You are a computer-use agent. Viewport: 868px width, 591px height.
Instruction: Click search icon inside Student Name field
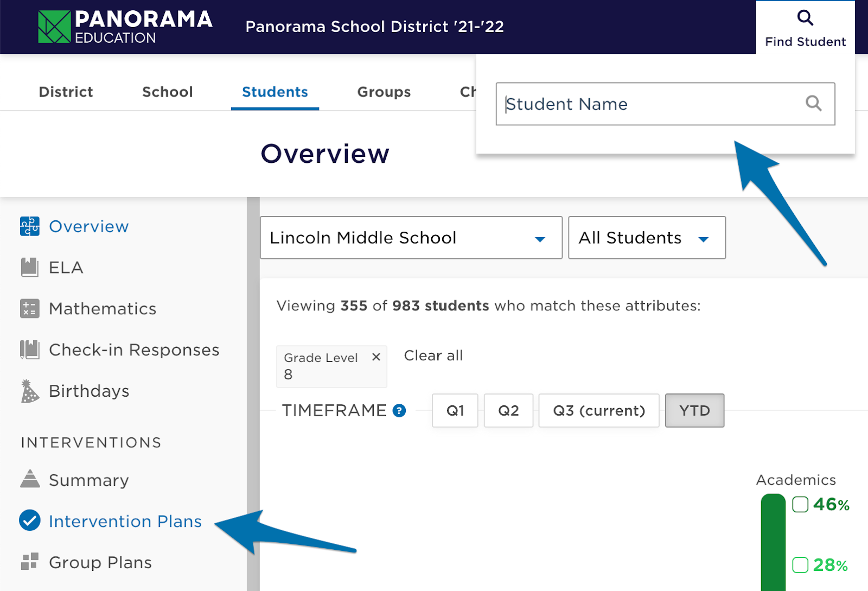click(x=813, y=103)
